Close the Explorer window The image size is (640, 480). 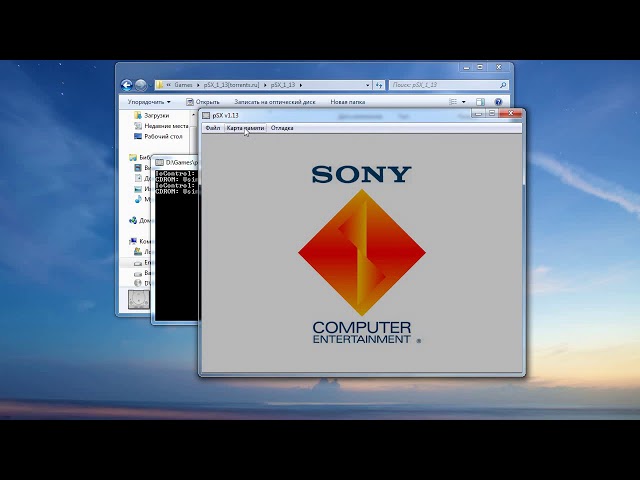tap(499, 67)
